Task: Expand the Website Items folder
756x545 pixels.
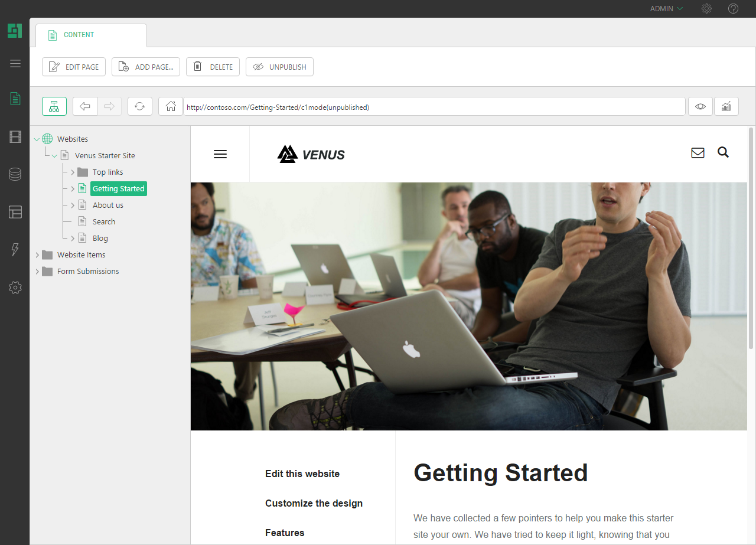Action: coord(37,255)
